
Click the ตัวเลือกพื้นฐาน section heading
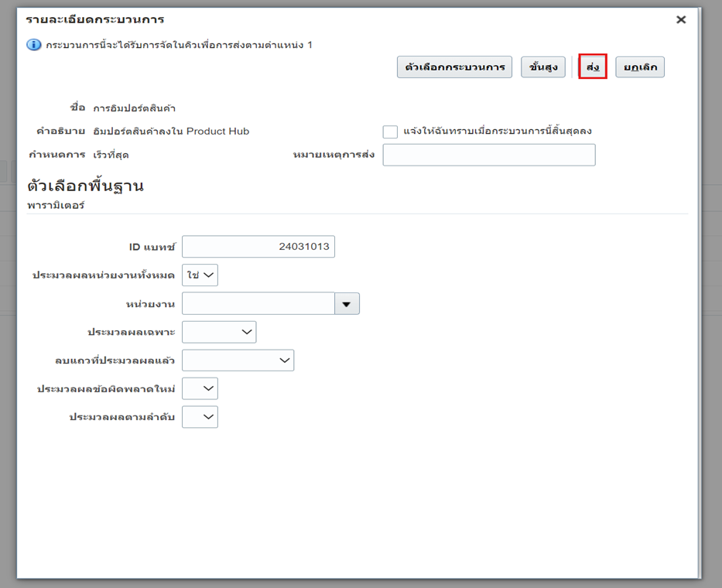(85, 186)
